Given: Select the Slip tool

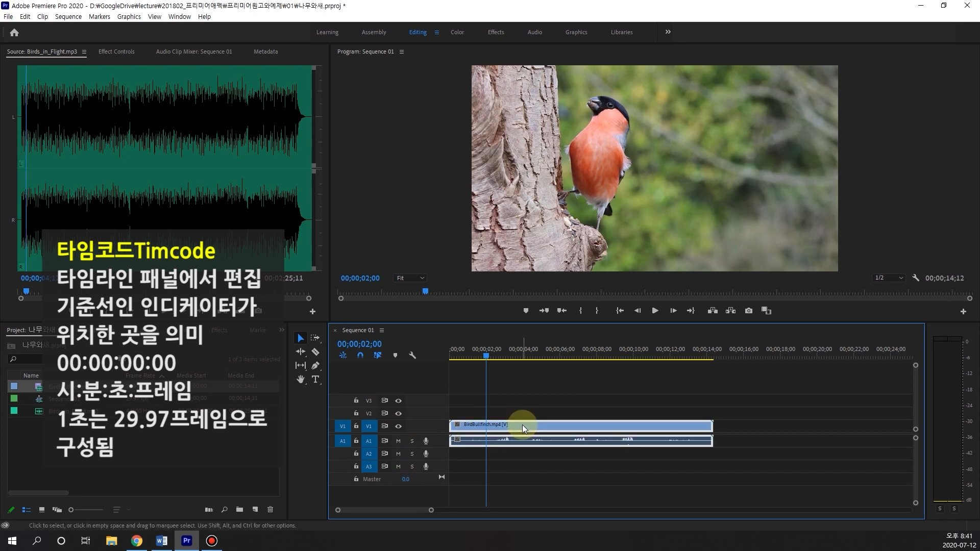Looking at the screenshot, I should [x=301, y=365].
